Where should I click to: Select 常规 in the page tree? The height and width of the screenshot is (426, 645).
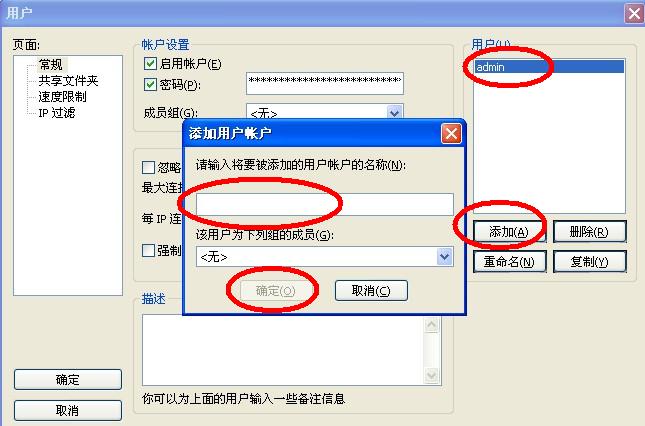click(51, 65)
